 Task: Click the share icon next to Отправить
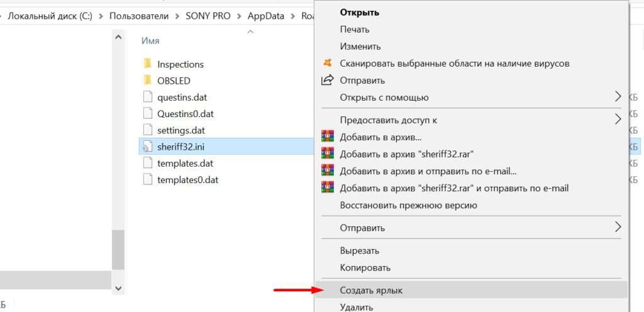(327, 81)
